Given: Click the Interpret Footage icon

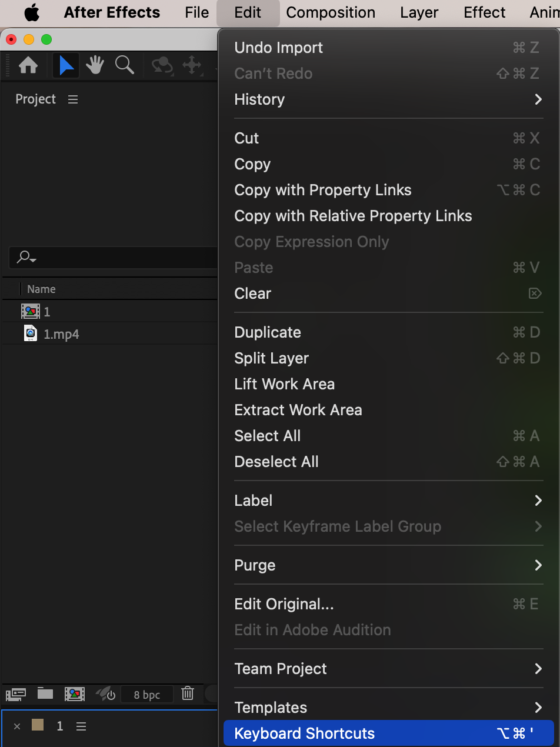Looking at the screenshot, I should click(16, 694).
